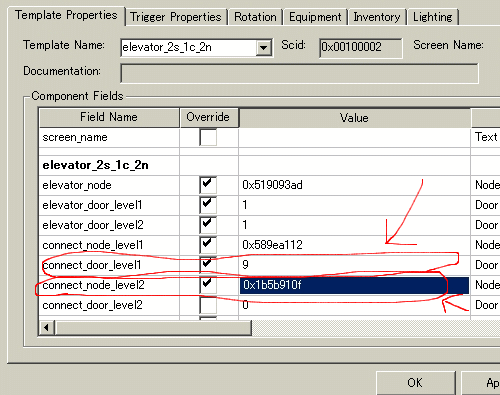Open the Trigger Properties tab
The width and height of the screenshot is (500, 395).
point(176,17)
